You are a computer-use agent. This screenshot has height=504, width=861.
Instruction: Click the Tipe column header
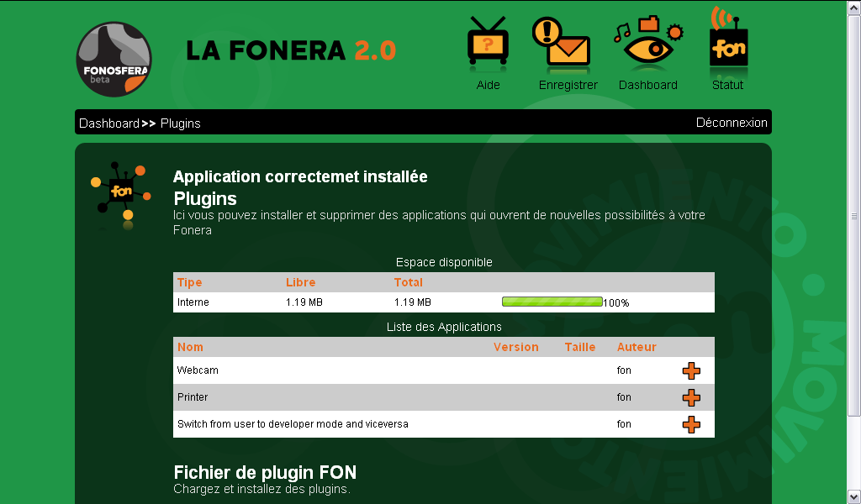tap(189, 282)
